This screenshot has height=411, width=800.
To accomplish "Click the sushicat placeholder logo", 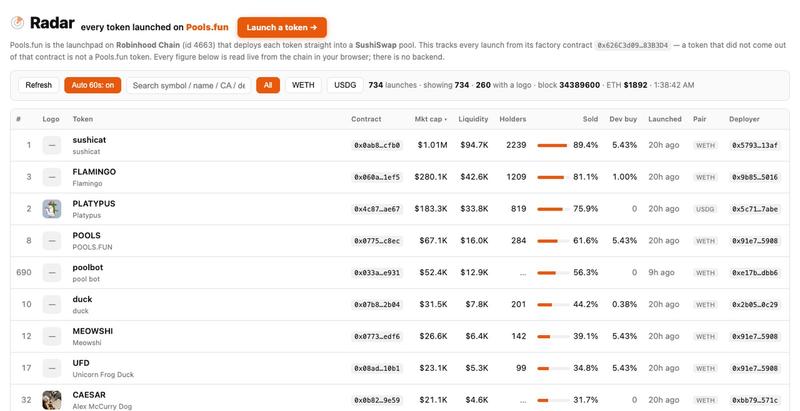I will (52, 145).
